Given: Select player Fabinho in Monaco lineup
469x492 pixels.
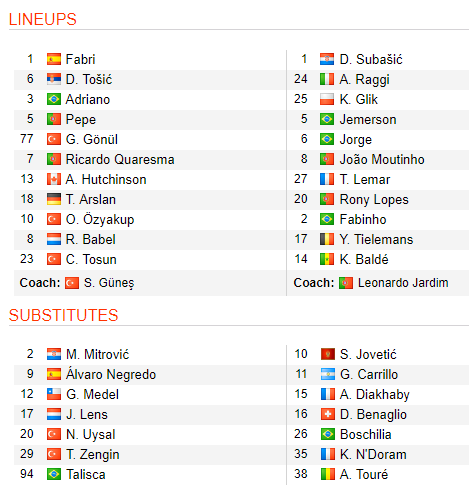Looking at the screenshot, I should coord(363,219).
